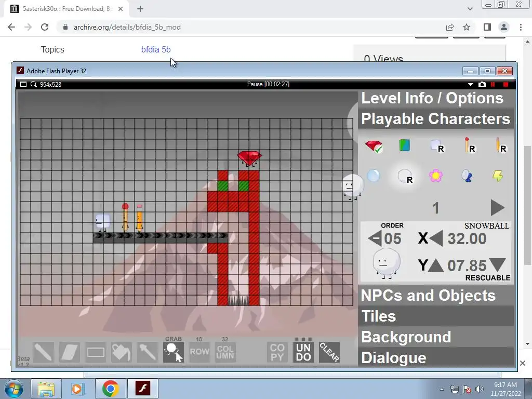Click the Snowball preview in the properties box
The image size is (532, 399).
tap(386, 264)
